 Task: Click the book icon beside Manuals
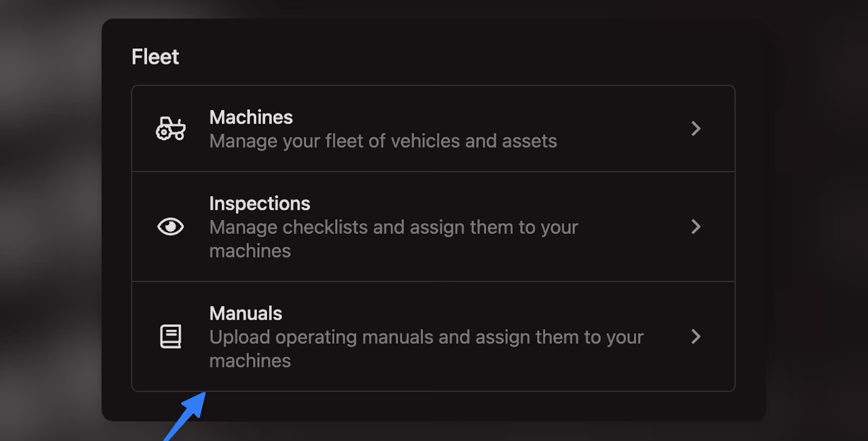(170, 337)
